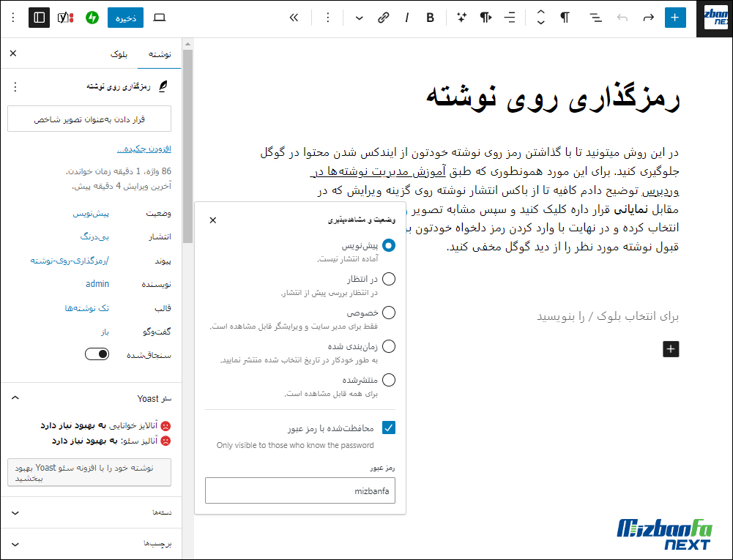Apply italic formatting with the I icon
The height and width of the screenshot is (560, 733).
click(x=406, y=17)
